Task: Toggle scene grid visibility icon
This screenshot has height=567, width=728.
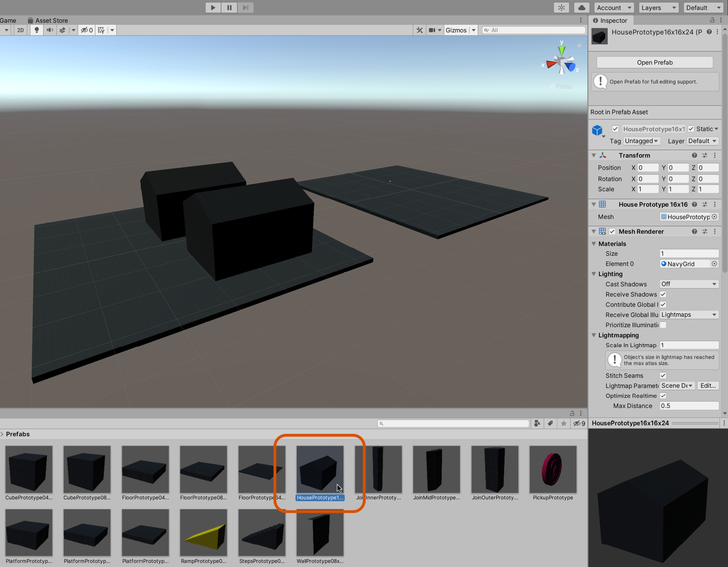Action: [x=101, y=30]
